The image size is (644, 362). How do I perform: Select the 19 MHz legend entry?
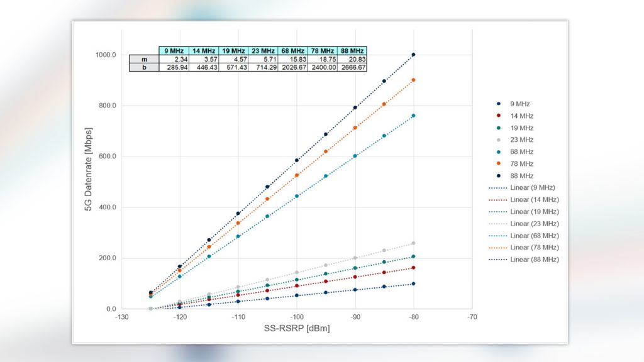coord(521,128)
